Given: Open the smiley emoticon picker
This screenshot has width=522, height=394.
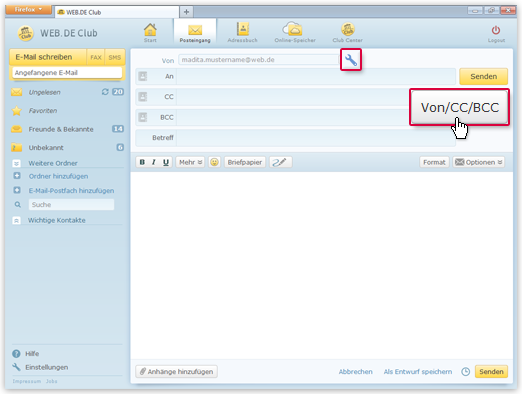Looking at the screenshot, I should (x=214, y=162).
